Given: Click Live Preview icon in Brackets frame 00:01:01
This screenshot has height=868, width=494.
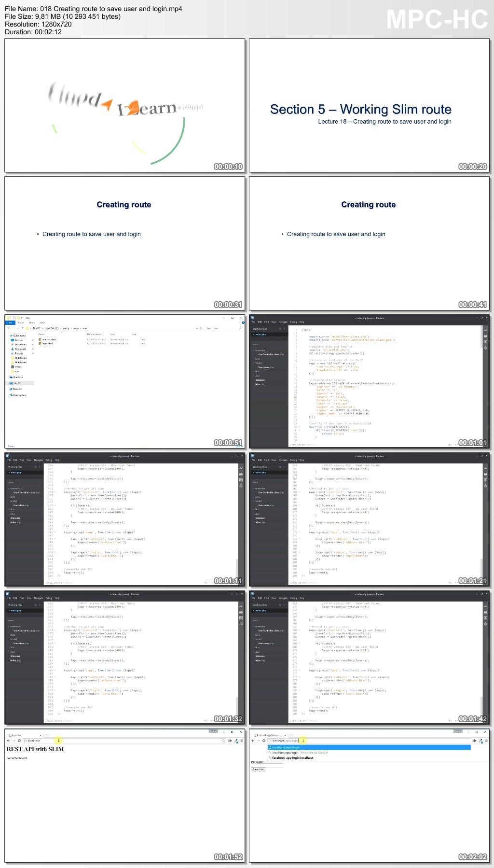Looking at the screenshot, I should (485, 330).
